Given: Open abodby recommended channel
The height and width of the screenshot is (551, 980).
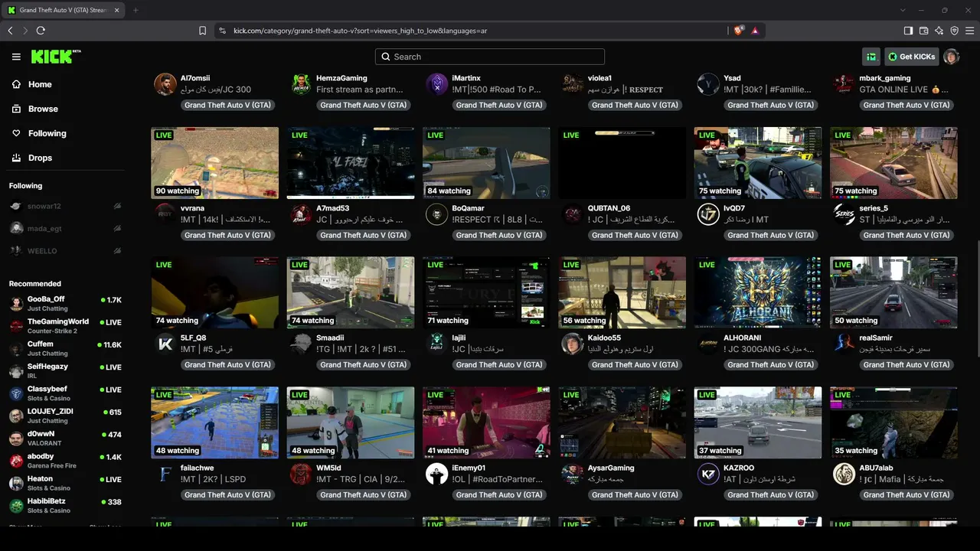Looking at the screenshot, I should pyautogui.click(x=65, y=461).
